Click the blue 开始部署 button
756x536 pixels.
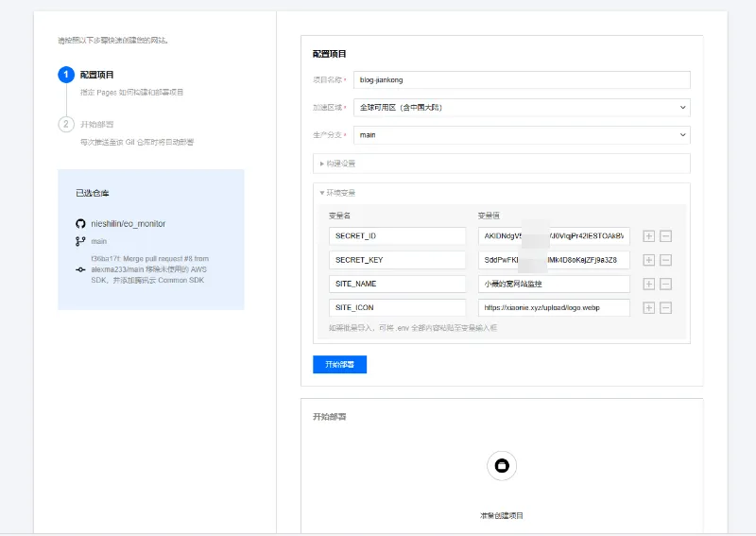pyautogui.click(x=339, y=364)
